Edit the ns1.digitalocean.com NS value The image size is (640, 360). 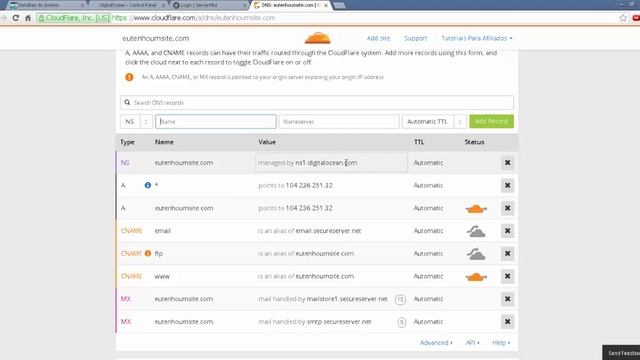pos(331,163)
